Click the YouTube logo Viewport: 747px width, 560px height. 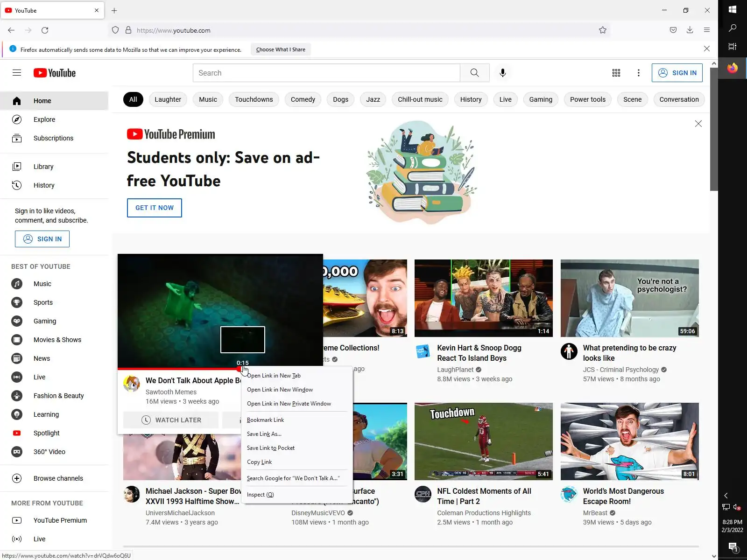(55, 73)
